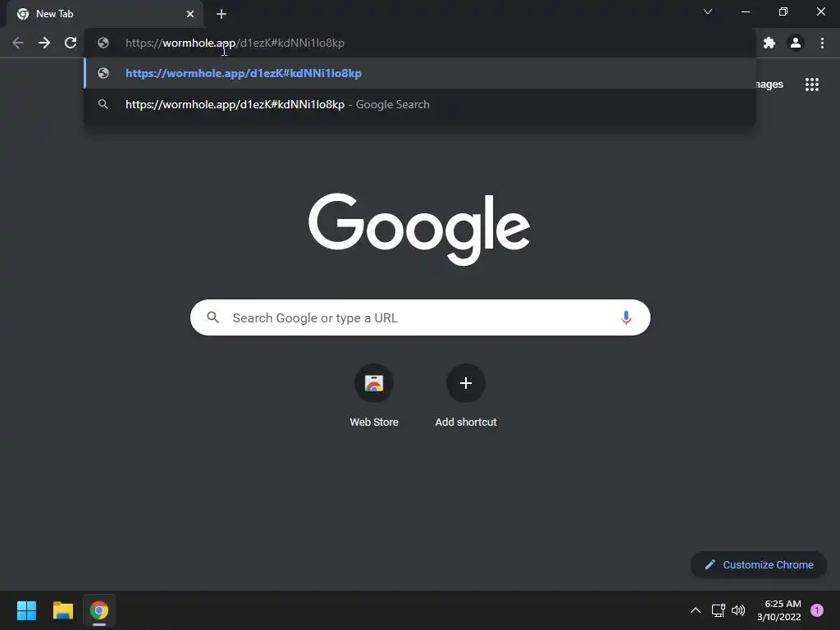Open Chrome's three-dot menu

coord(822,43)
